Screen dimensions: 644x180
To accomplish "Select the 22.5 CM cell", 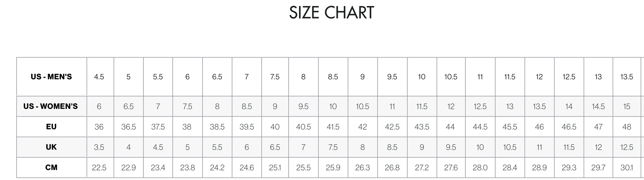I will coord(99,168).
